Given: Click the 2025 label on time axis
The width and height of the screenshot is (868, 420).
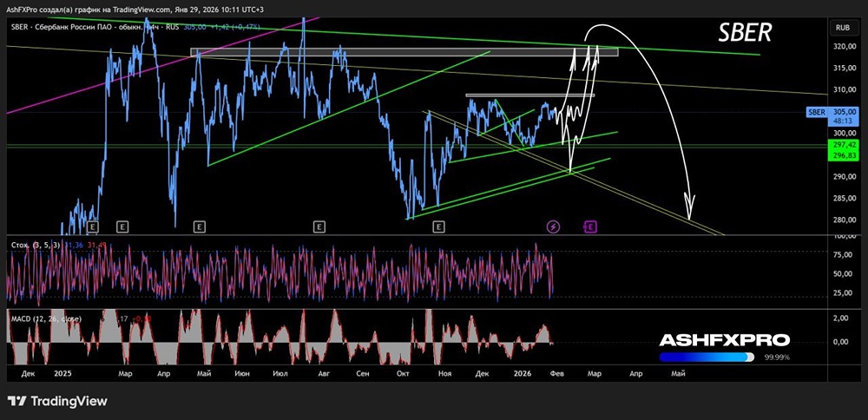Looking at the screenshot, I should (63, 373).
